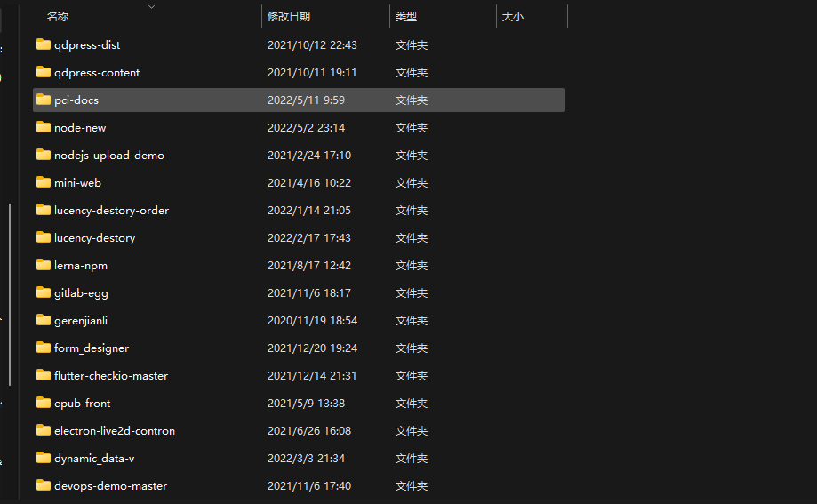Click the date 2021/11/6 18:17
The image size is (817, 504).
309,293
